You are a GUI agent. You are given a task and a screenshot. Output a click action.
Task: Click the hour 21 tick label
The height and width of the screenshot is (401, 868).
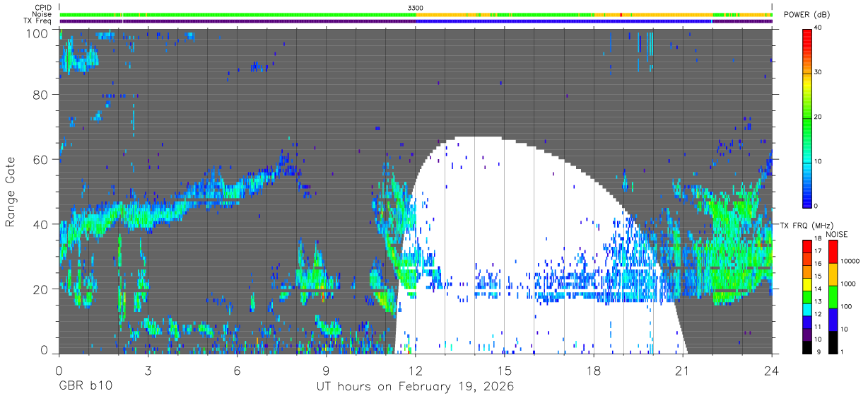[x=683, y=370]
